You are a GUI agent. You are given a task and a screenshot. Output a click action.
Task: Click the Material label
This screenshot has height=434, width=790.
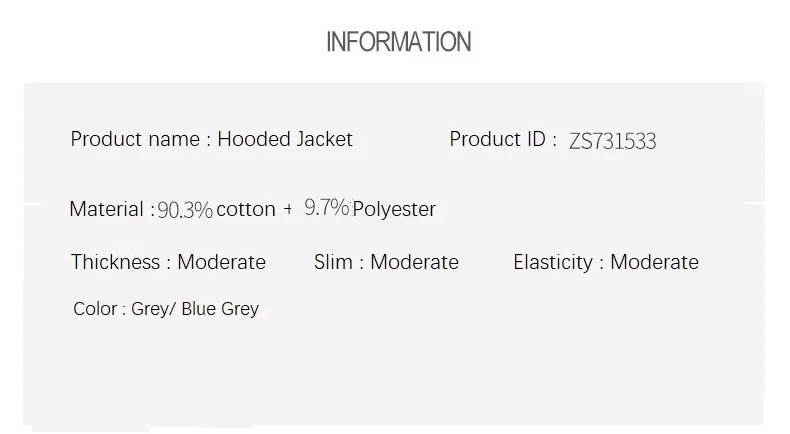tap(107, 209)
